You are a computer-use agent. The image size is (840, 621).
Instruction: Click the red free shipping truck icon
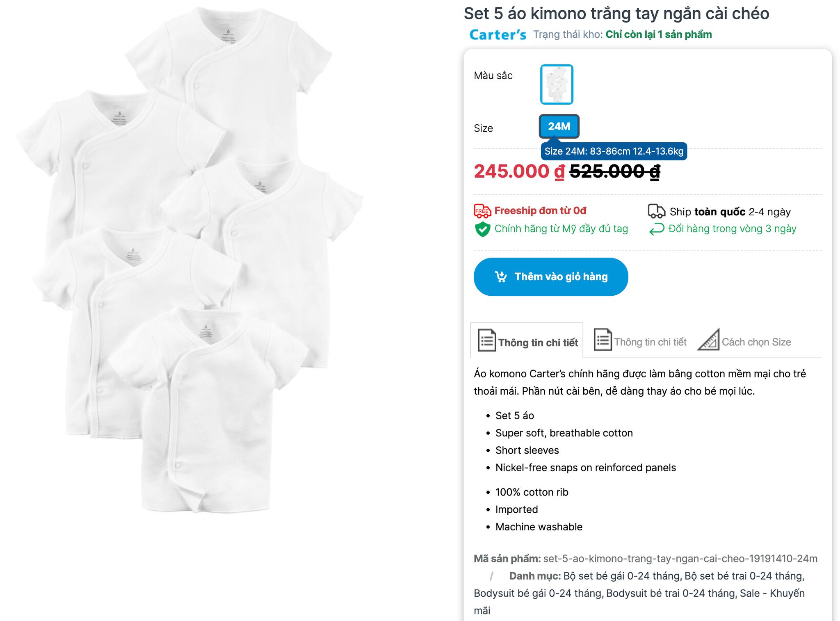coord(482,211)
